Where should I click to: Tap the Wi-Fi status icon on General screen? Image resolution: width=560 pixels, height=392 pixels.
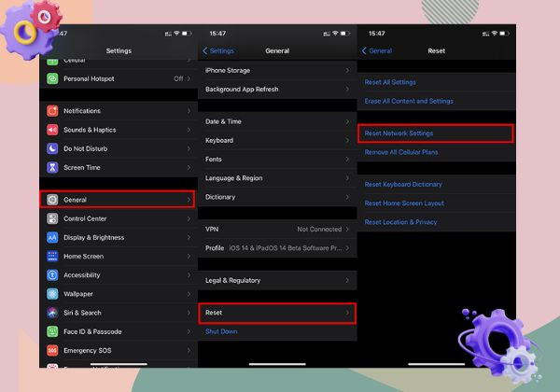tap(335, 34)
